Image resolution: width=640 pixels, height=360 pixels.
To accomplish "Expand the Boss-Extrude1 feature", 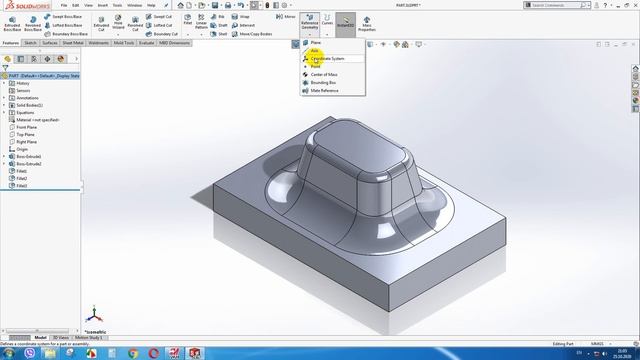I will click(x=4, y=156).
